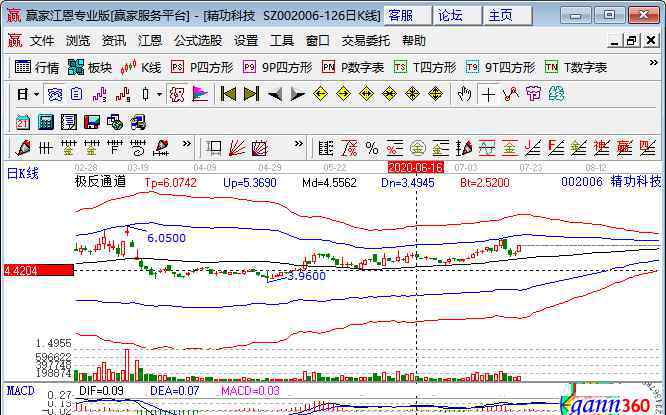Select the red pencil drawing tool
This screenshot has height=415, width=666.
(23, 148)
